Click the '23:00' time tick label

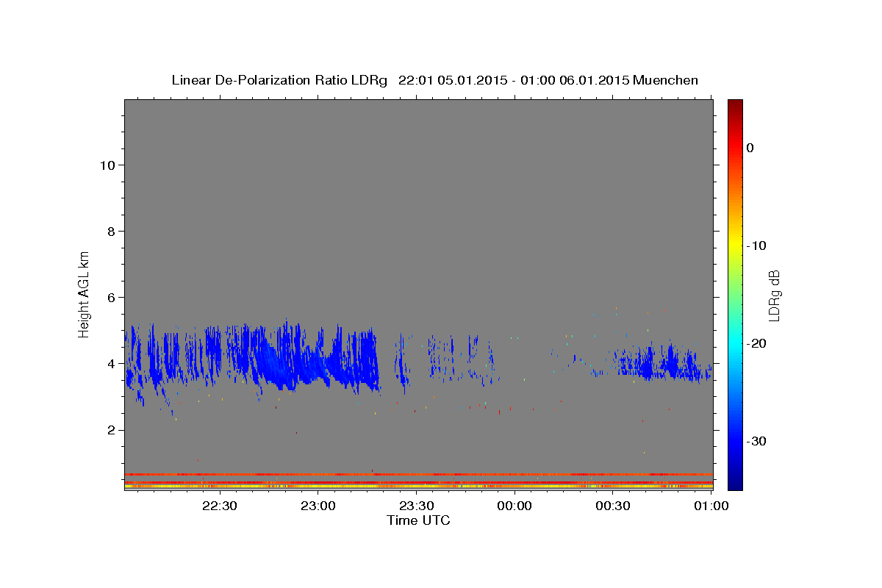(x=318, y=506)
